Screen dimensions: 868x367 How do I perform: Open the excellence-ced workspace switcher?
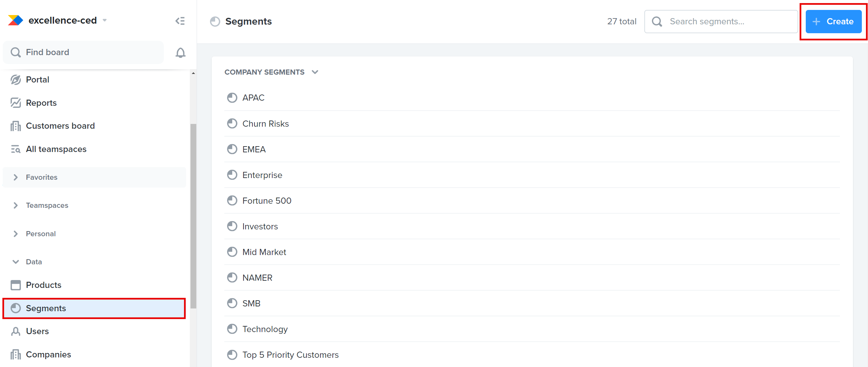pyautogui.click(x=105, y=20)
